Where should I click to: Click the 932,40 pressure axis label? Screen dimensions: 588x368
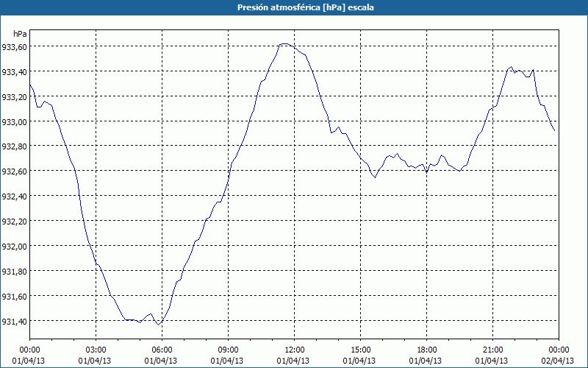[14, 197]
